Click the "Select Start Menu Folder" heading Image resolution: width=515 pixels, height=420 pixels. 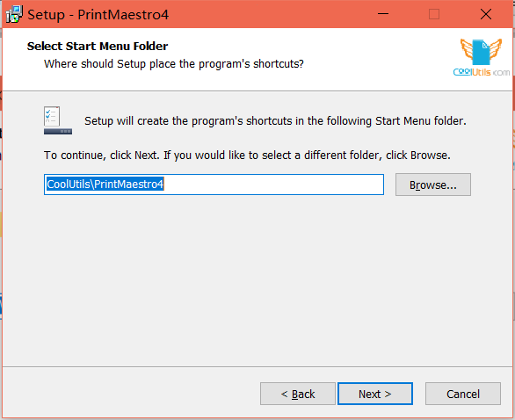tap(98, 46)
